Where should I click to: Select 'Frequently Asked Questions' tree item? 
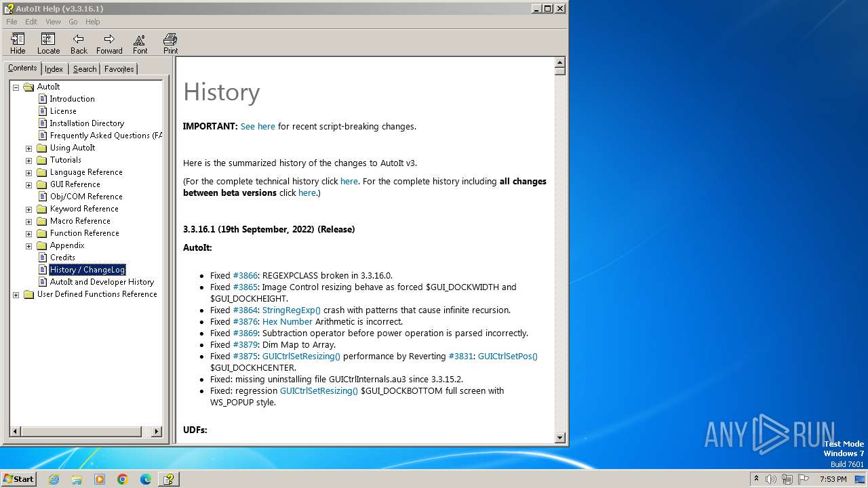106,136
